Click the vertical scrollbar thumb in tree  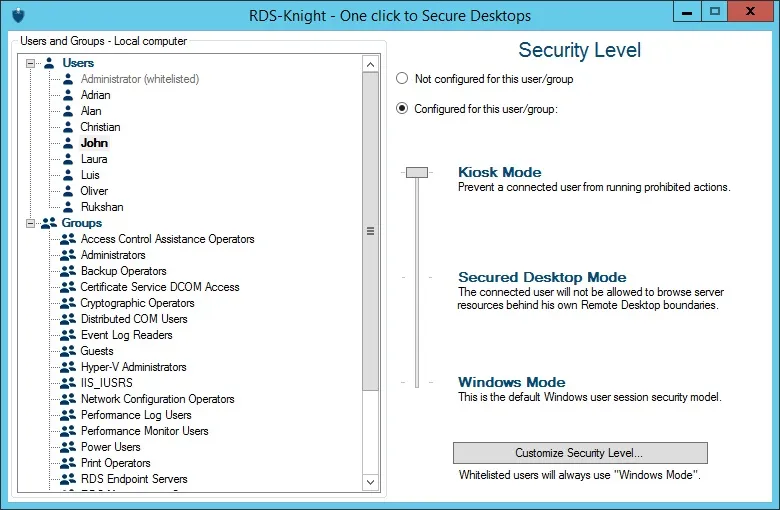coord(370,231)
